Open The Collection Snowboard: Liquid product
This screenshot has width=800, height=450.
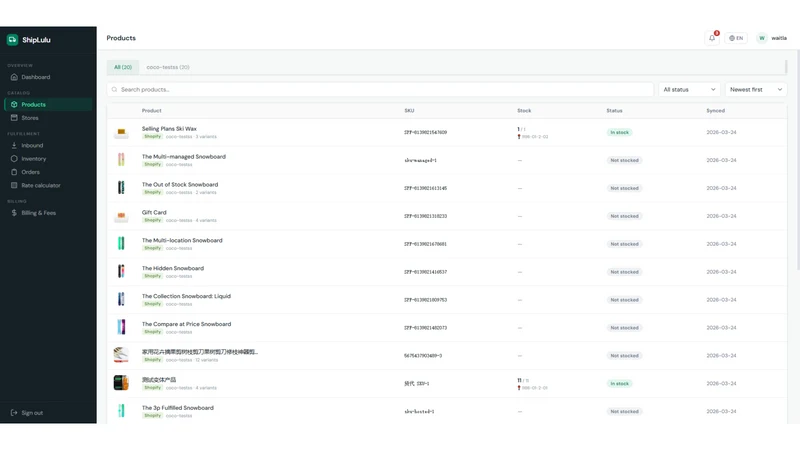tap(186, 296)
